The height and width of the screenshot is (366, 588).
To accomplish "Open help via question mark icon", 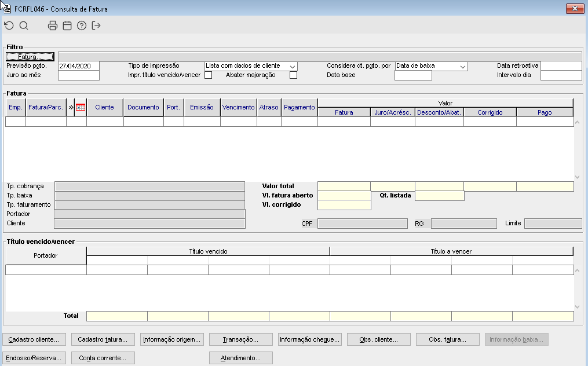I will click(82, 25).
